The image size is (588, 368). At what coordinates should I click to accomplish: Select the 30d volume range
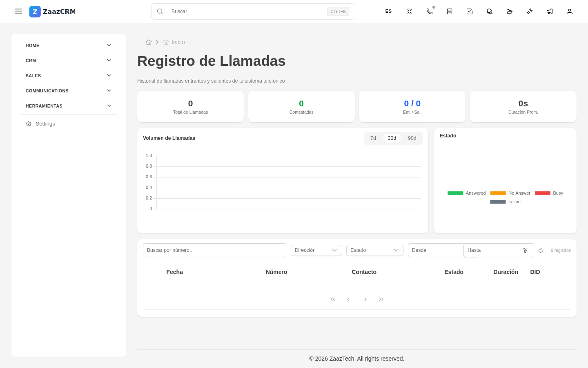tap(392, 138)
